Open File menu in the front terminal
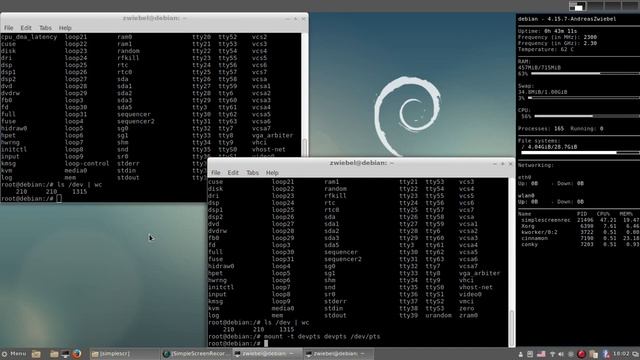The image size is (640, 360). point(216,173)
